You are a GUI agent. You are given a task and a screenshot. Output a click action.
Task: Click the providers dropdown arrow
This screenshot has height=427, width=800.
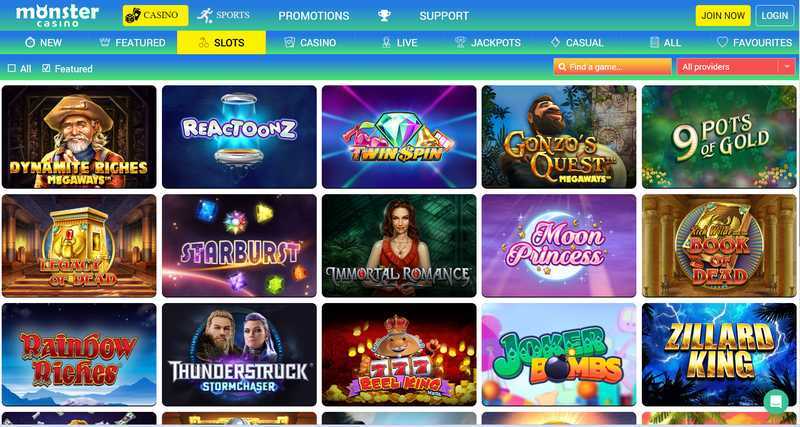click(786, 67)
